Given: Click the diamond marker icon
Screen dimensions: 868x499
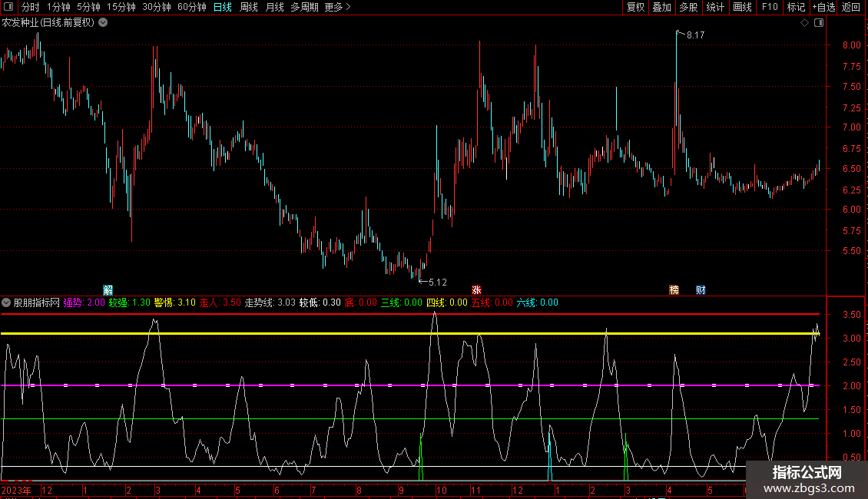Looking at the screenshot, I should [x=804, y=23].
